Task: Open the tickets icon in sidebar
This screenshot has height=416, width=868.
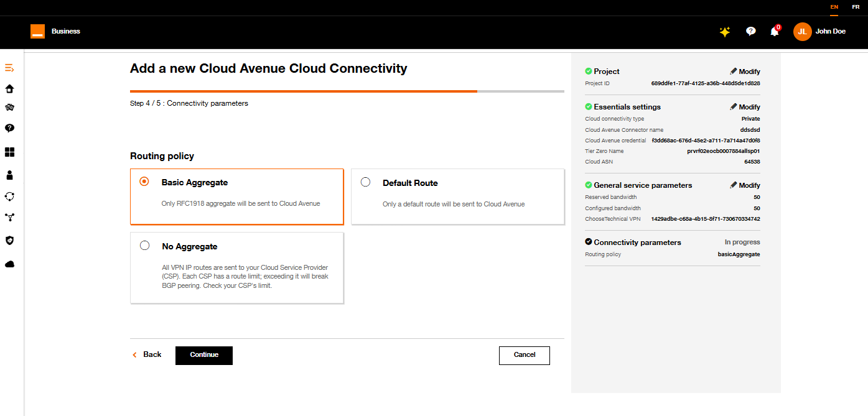Action: [9, 108]
